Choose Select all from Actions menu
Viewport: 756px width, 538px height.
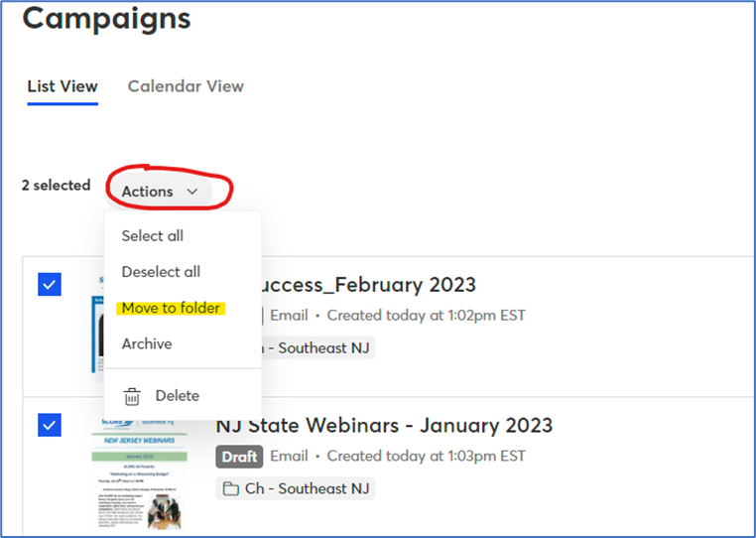point(153,236)
